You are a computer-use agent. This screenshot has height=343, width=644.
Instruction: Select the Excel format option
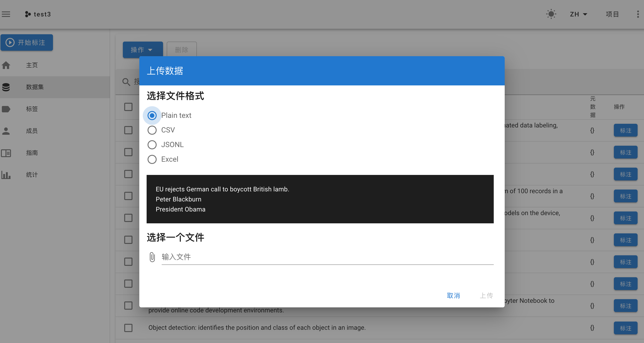[x=152, y=159]
